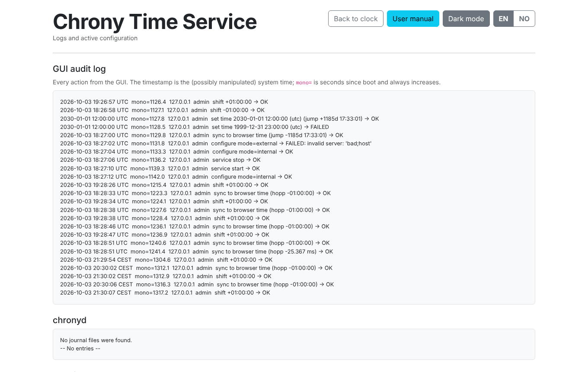Select the FAILED set time 1999-12-31 line
The height and width of the screenshot is (372, 588).
[195, 127]
